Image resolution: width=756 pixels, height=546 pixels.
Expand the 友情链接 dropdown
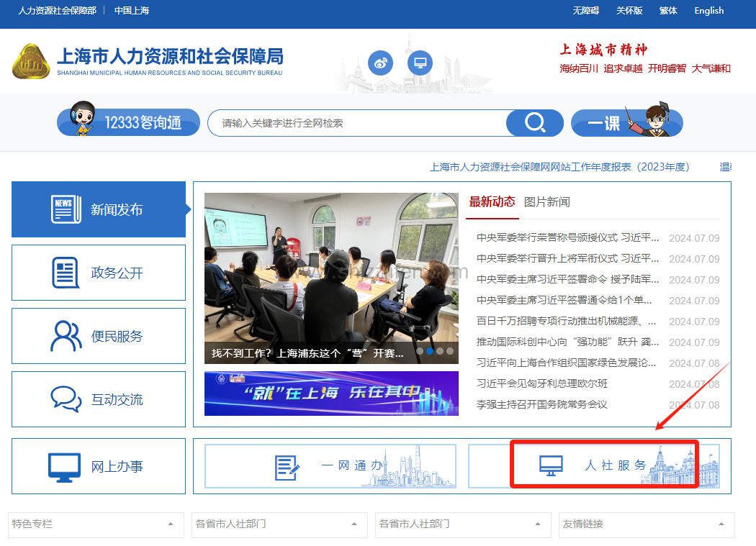647,524
